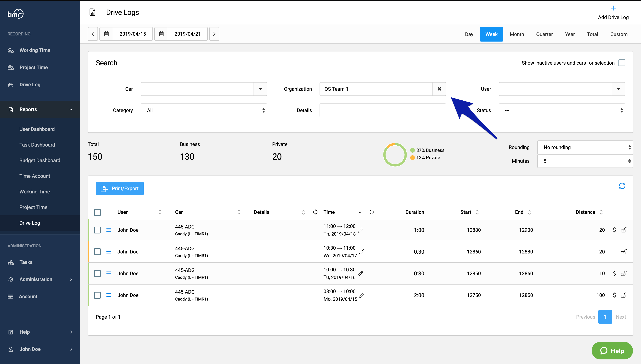Click lock icon on 2019/04/18 row
The height and width of the screenshot is (364, 641).
point(624,230)
